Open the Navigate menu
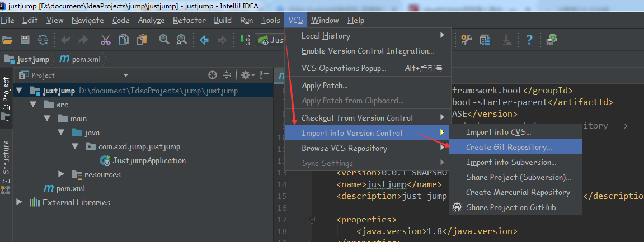Viewport: 644px width, 242px height. pyautogui.click(x=87, y=20)
